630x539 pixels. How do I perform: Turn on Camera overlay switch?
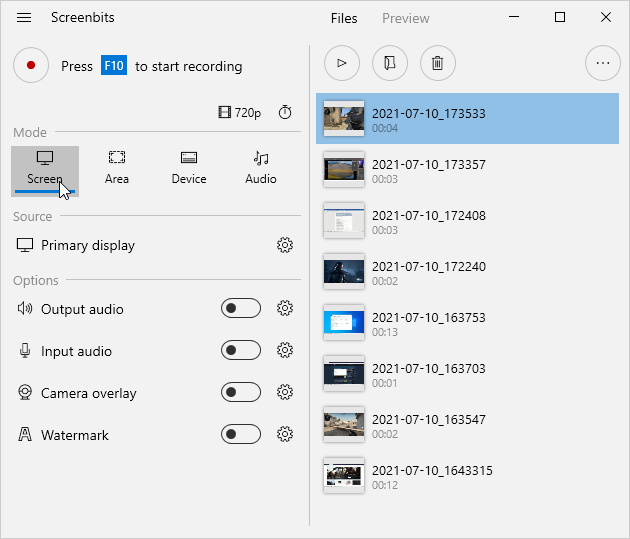[x=241, y=392]
